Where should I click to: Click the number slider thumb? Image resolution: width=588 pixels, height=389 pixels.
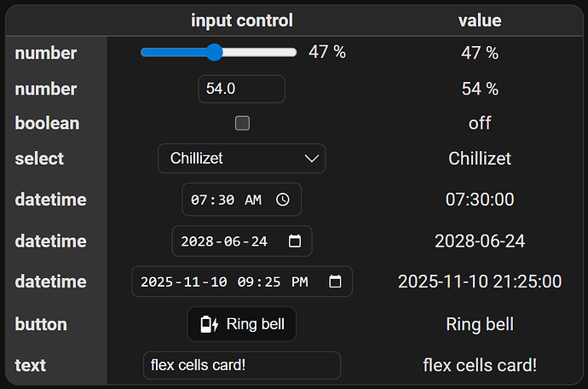[214, 53]
